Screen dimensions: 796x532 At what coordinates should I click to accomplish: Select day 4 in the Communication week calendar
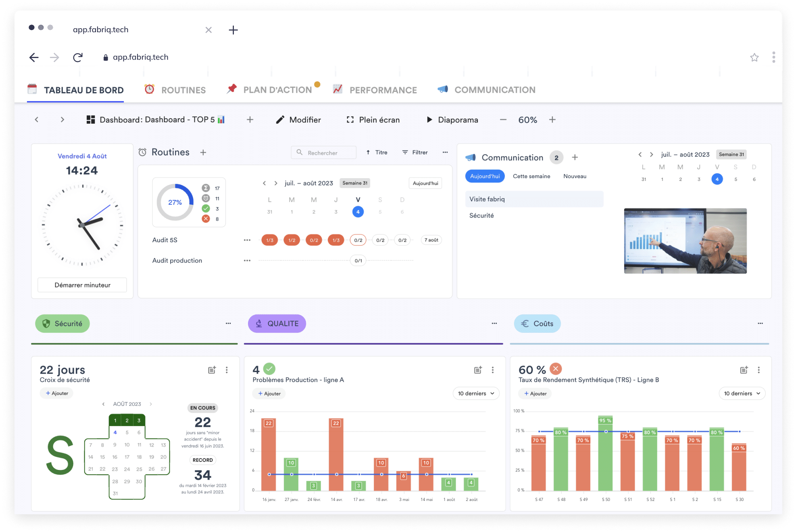pyautogui.click(x=717, y=179)
